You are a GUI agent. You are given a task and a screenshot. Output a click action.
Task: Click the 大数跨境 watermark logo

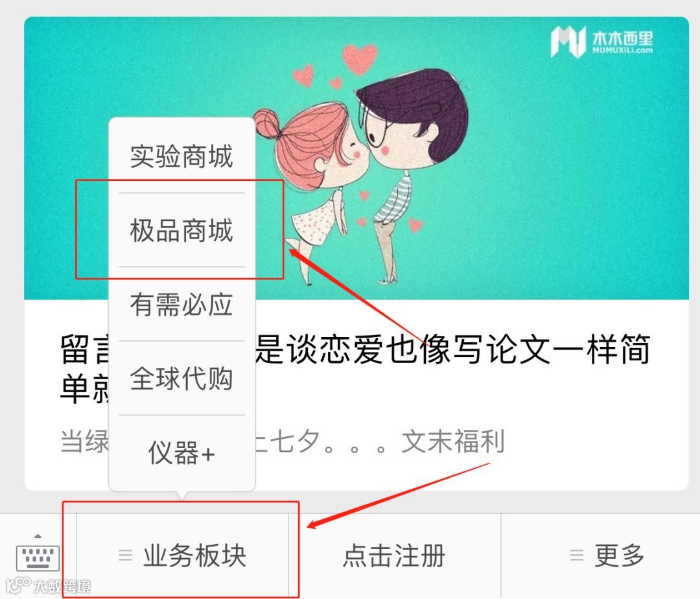click(x=48, y=585)
